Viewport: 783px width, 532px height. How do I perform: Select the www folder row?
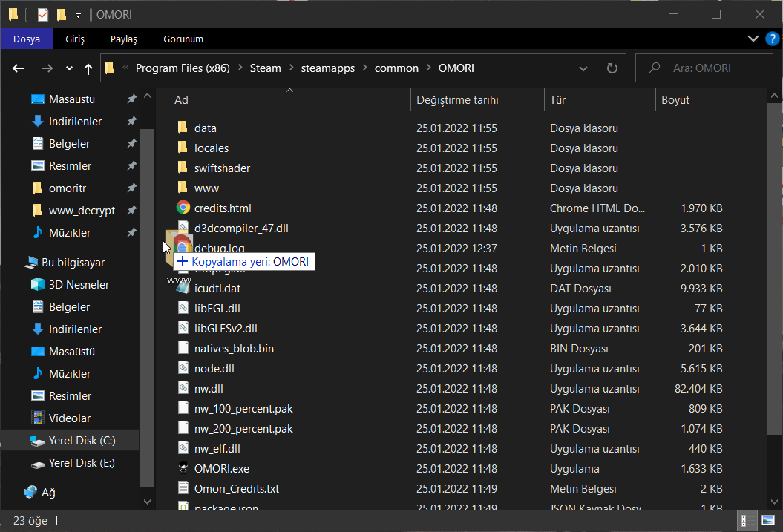click(450, 188)
